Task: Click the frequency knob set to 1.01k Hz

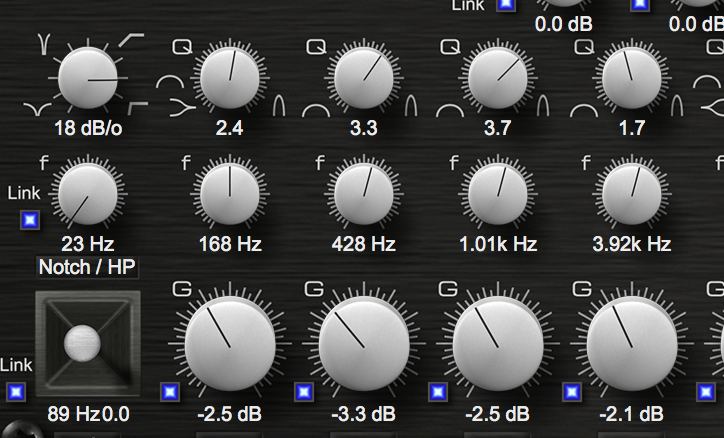Action: 498,195
